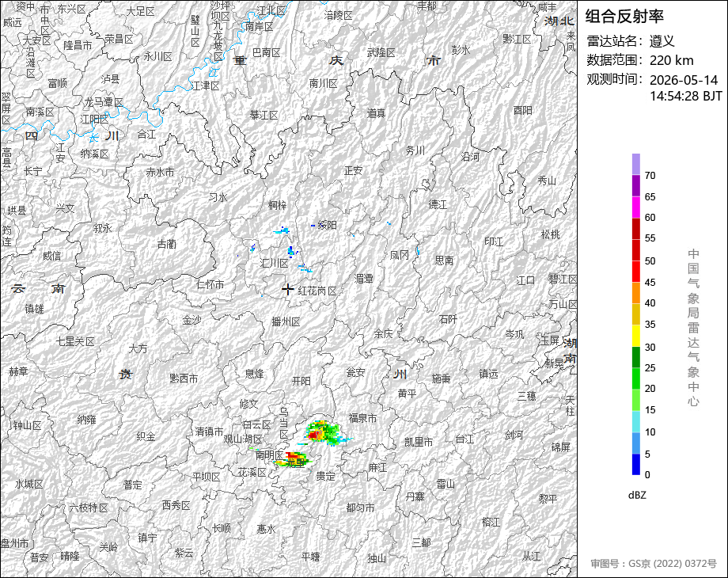Click the radar station name 遵义
Image resolution: width=728 pixels, height=578 pixels.
[662, 41]
